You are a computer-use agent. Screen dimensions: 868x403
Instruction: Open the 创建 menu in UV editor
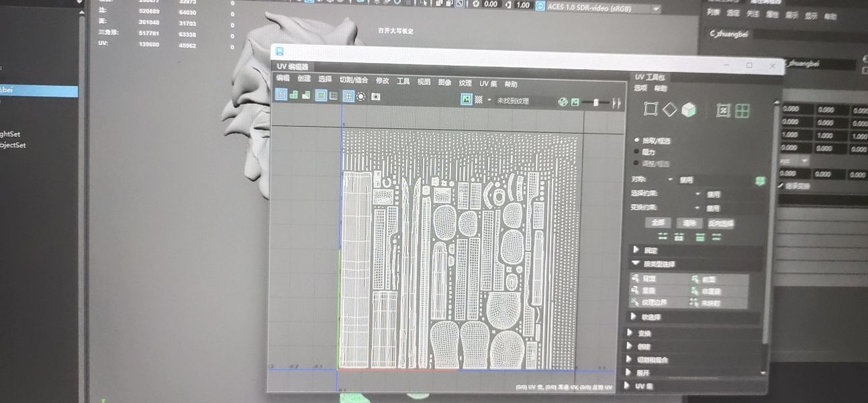pos(304,79)
